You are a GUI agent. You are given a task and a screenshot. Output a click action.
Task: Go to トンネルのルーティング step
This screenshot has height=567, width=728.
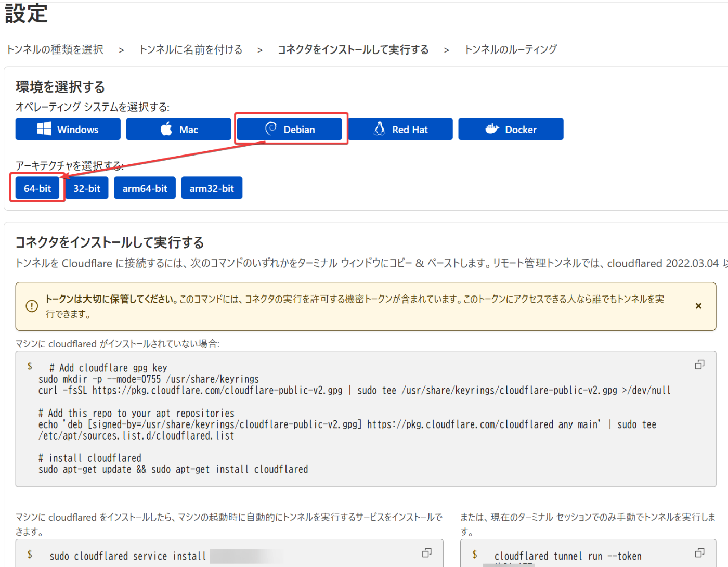[510, 49]
